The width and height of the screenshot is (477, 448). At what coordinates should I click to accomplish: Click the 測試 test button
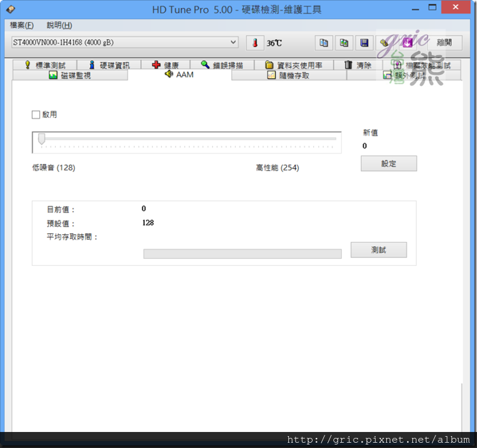379,250
